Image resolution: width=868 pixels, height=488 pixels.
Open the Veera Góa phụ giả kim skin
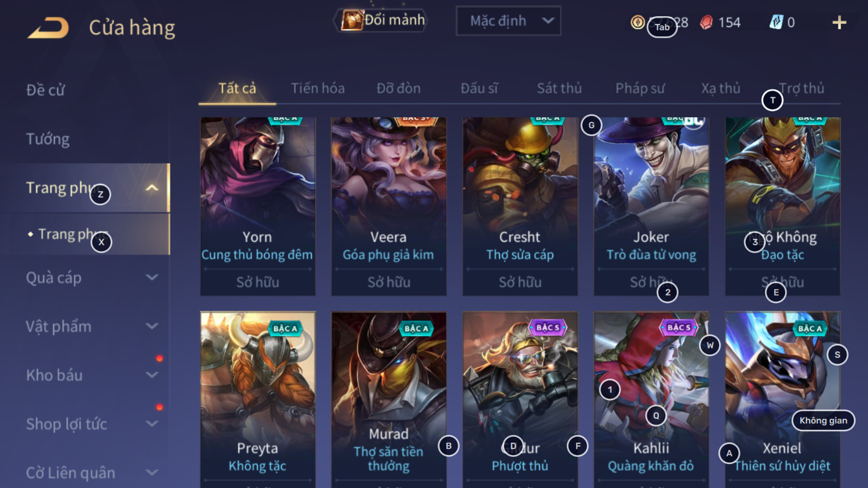tap(388, 206)
